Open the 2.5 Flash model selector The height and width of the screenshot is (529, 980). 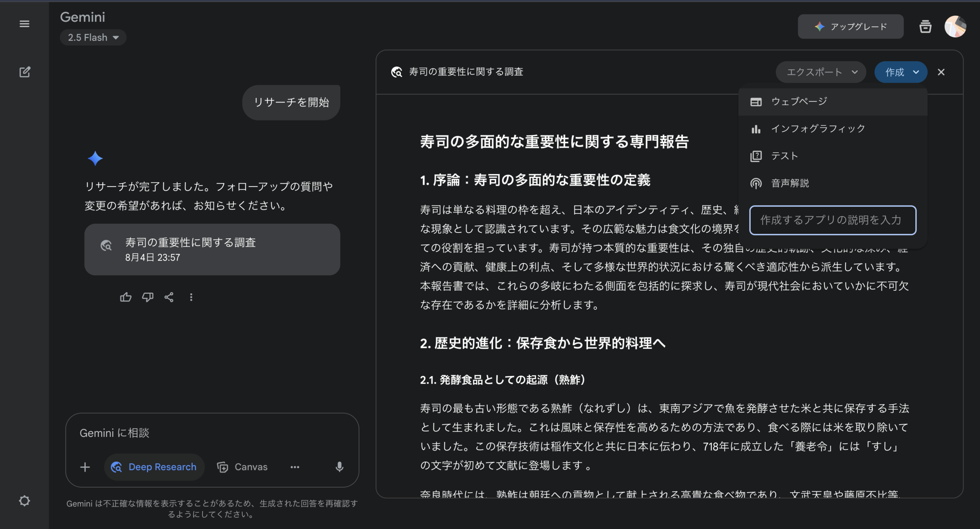[93, 37]
